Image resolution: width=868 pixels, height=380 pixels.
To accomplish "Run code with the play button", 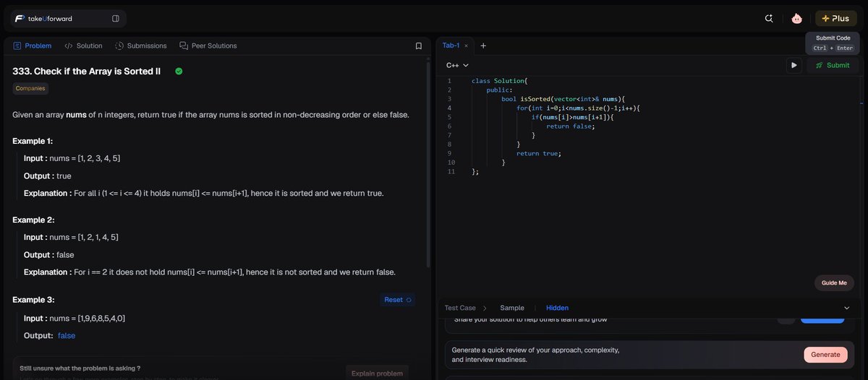I will [794, 65].
